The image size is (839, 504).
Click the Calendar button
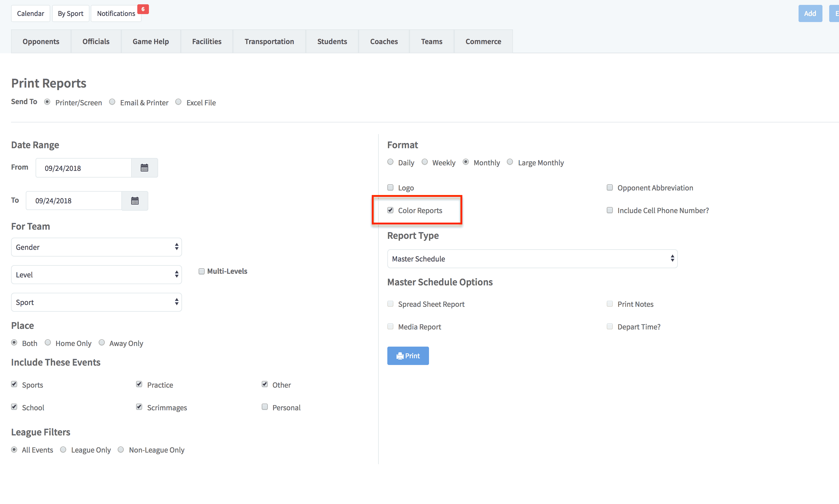pos(31,13)
